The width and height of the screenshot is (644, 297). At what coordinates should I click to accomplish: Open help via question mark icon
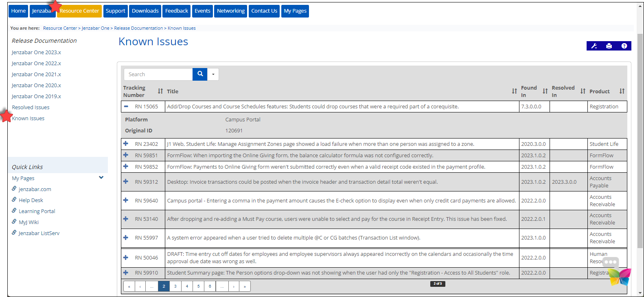tap(624, 46)
